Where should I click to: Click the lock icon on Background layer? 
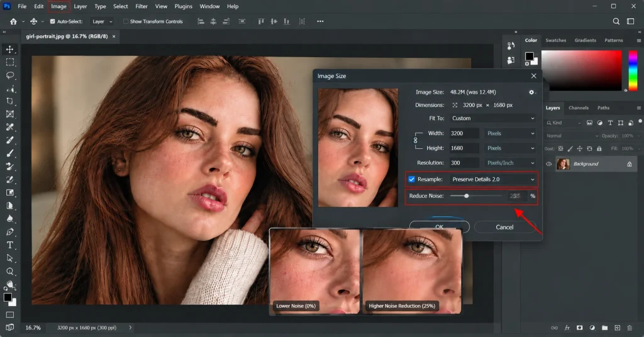(x=629, y=164)
